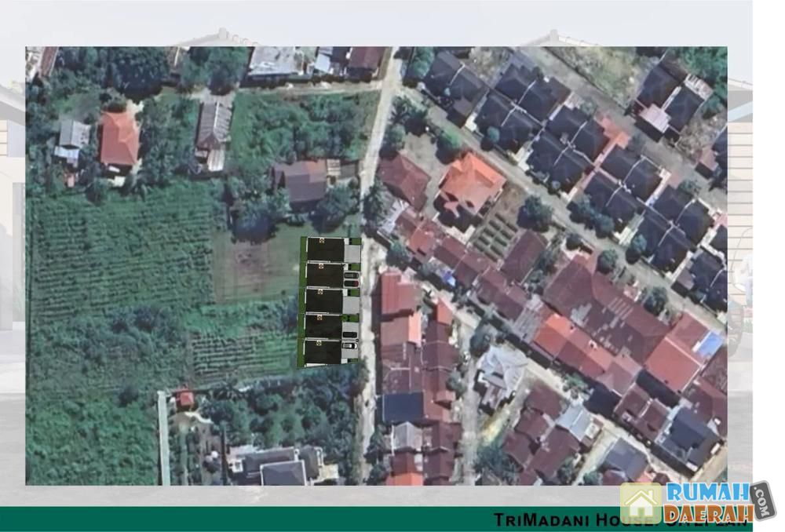The height and width of the screenshot is (532, 785).
Task: Select the top unit of the site plan
Action: point(325,250)
